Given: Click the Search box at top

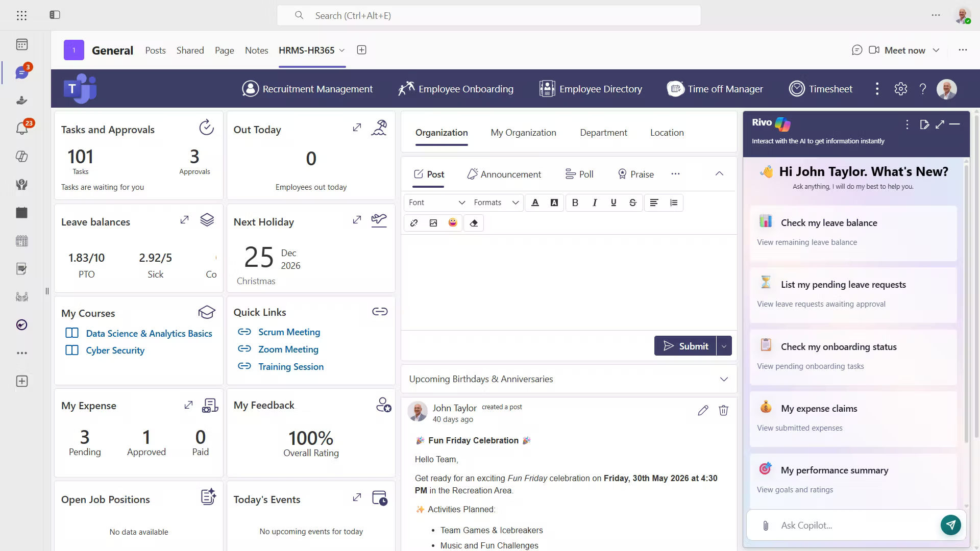Looking at the screenshot, I should coord(488,15).
